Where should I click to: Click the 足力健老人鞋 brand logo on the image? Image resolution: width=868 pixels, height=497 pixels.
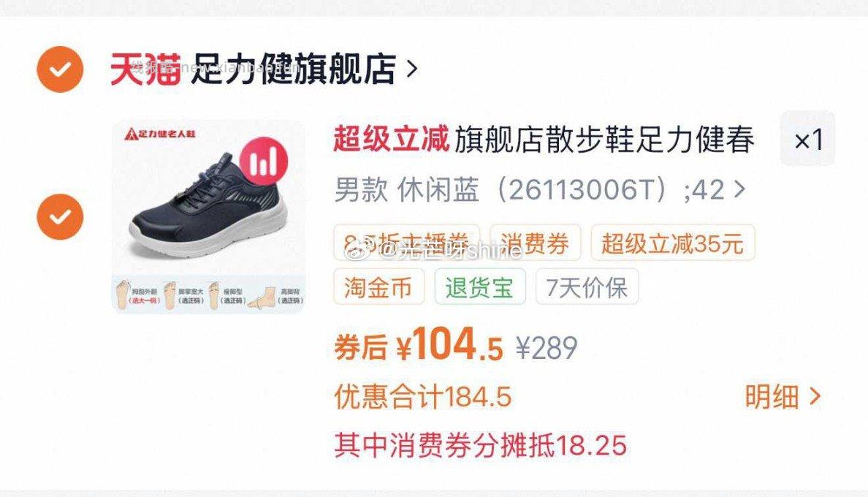tap(160, 133)
